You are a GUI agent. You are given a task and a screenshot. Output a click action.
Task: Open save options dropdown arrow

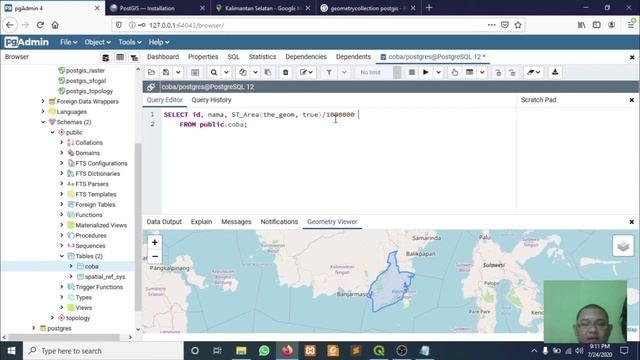click(178, 72)
